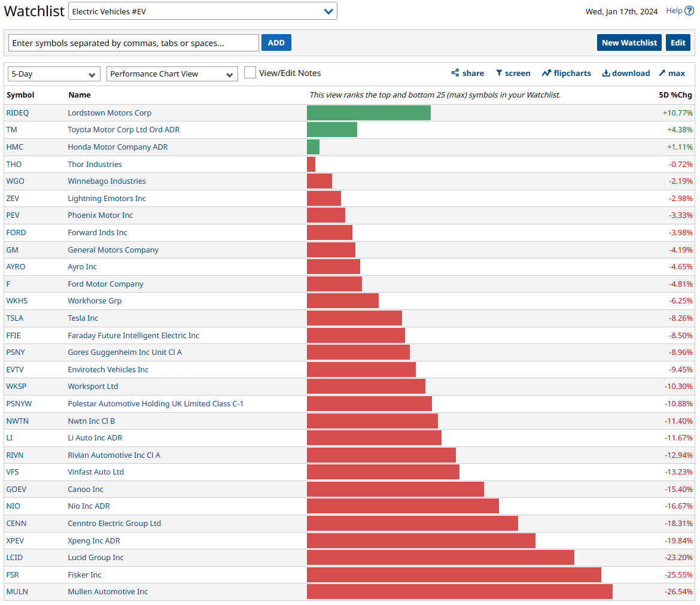Screen dimensions: 700x605
Task: Open Fisker Inc link
Action: click(x=84, y=575)
